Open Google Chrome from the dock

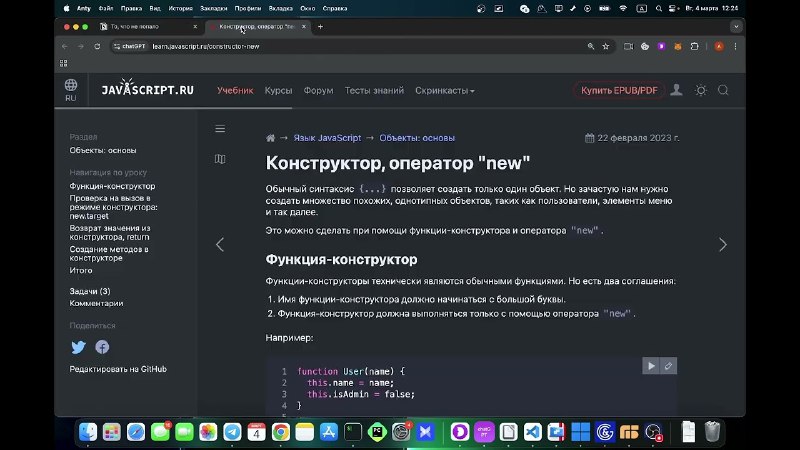pos(281,432)
